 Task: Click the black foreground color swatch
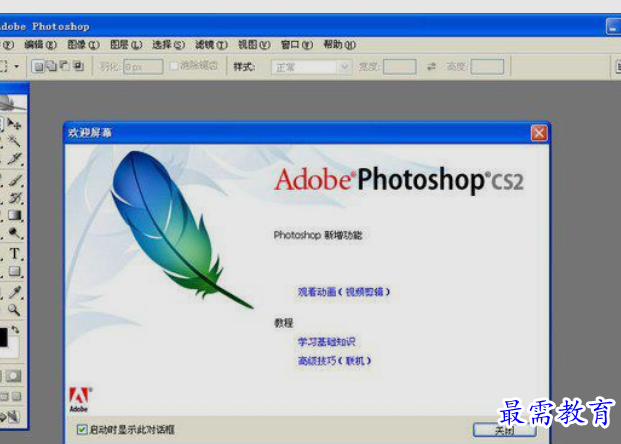[x=3, y=337]
